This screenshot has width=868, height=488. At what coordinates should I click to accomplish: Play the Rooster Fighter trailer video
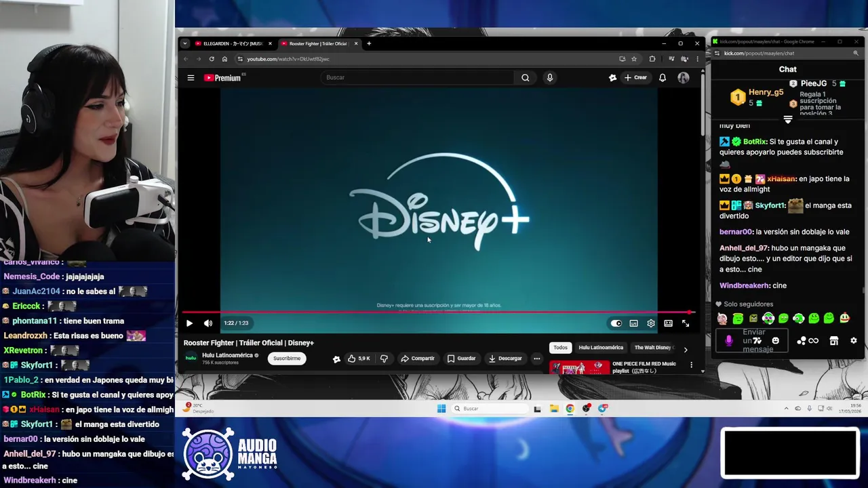pyautogui.click(x=189, y=323)
